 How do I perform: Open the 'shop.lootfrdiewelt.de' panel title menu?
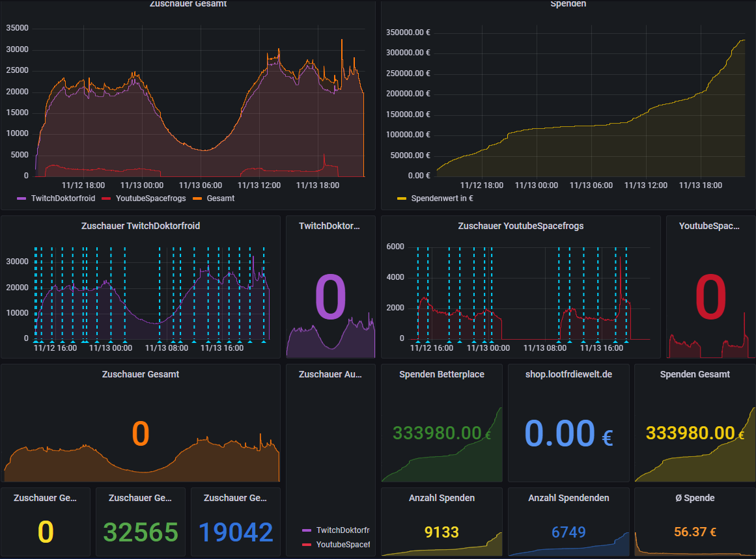point(569,374)
